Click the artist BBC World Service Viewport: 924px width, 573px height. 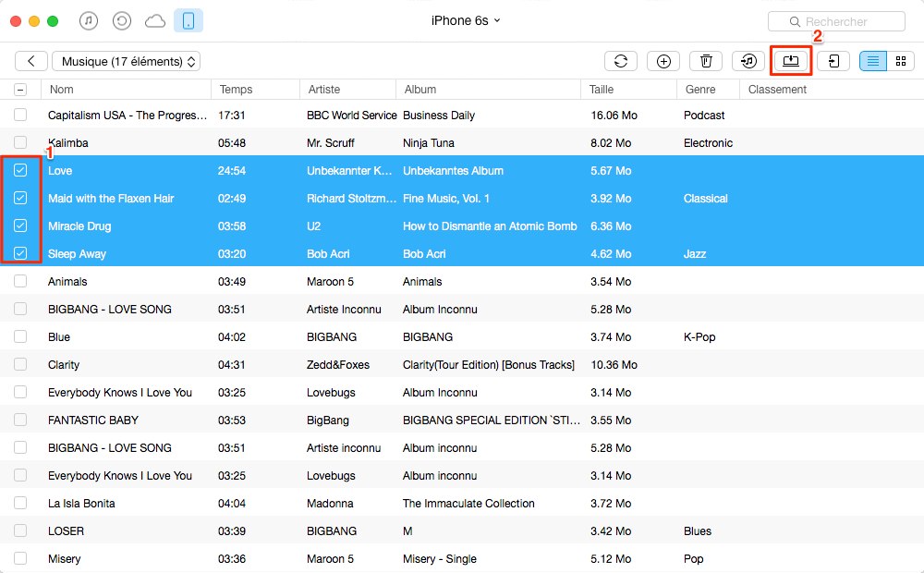click(352, 116)
